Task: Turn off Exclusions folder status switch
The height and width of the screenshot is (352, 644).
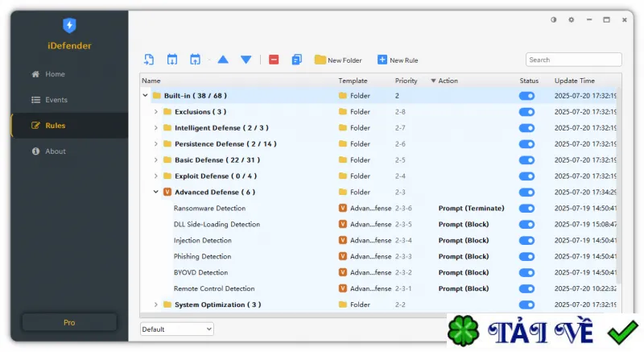Action: point(526,112)
